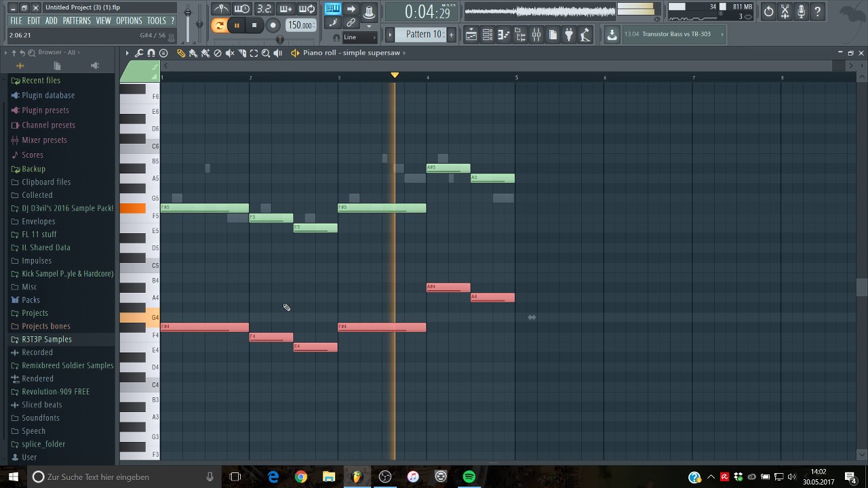Expand the Plugin database entry
The height and width of the screenshot is (488, 868).
[48, 96]
